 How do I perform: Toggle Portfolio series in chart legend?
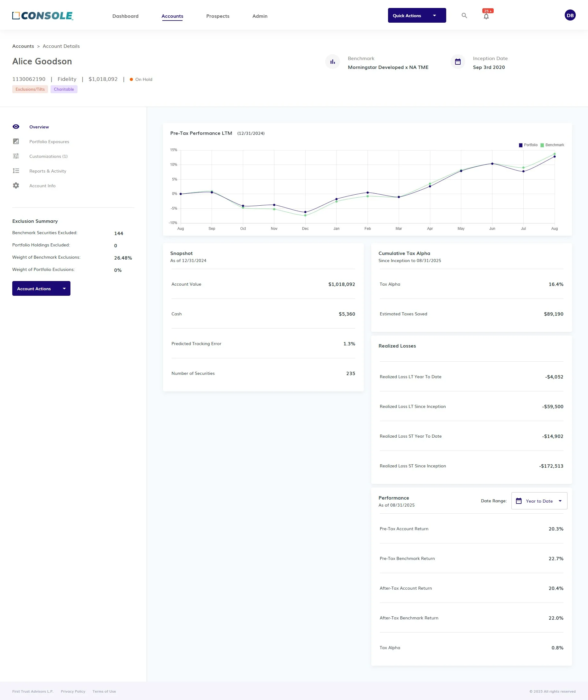tap(528, 145)
